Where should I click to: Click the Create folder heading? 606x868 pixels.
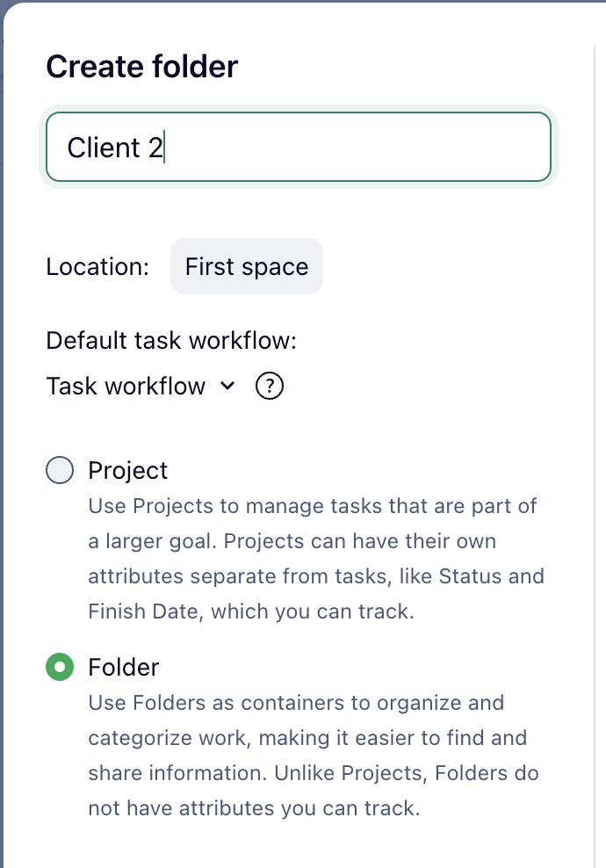pos(141,67)
